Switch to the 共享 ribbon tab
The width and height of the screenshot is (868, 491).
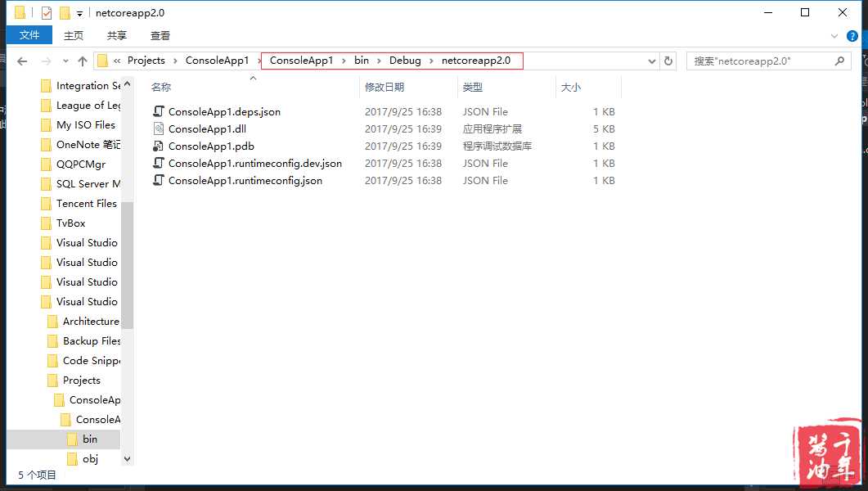coord(117,35)
